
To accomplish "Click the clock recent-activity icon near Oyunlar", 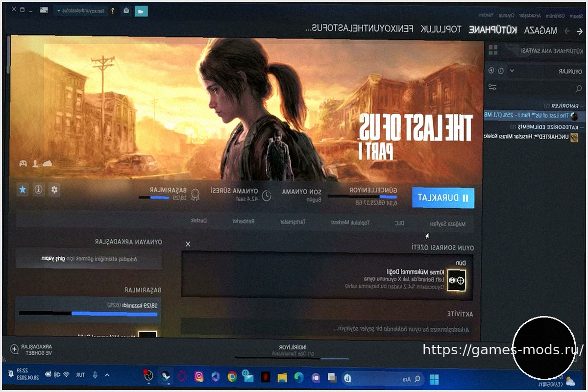I will coord(501,71).
